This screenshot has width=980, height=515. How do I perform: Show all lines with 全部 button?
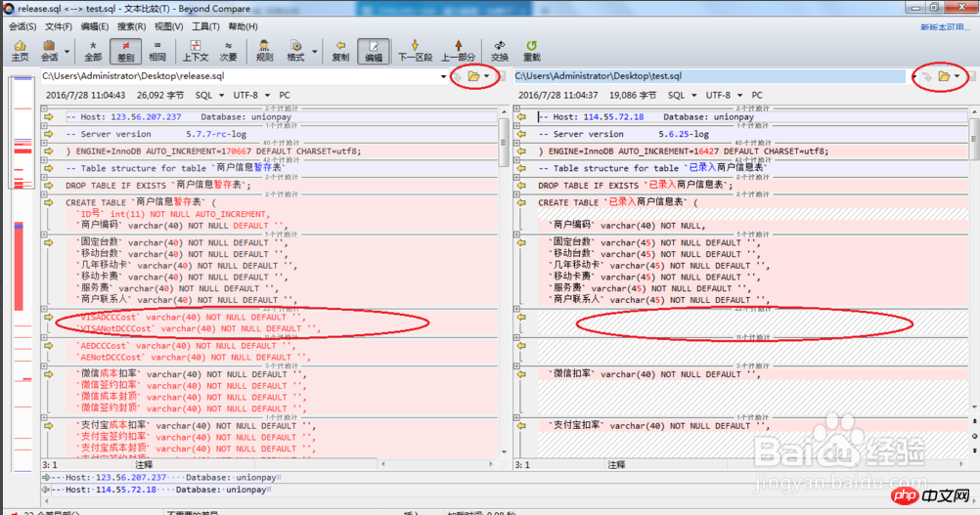pyautogui.click(x=93, y=51)
